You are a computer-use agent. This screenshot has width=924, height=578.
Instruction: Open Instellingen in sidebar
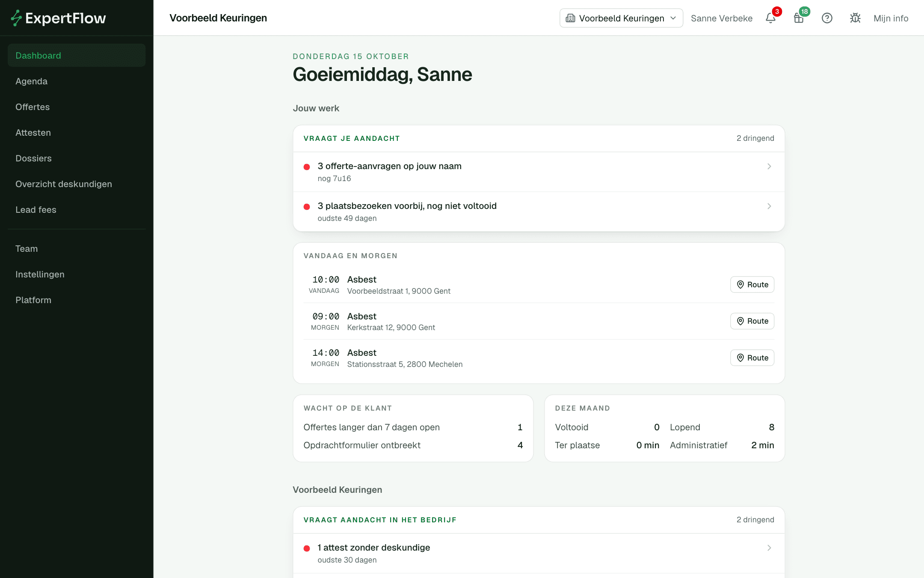pos(77,274)
